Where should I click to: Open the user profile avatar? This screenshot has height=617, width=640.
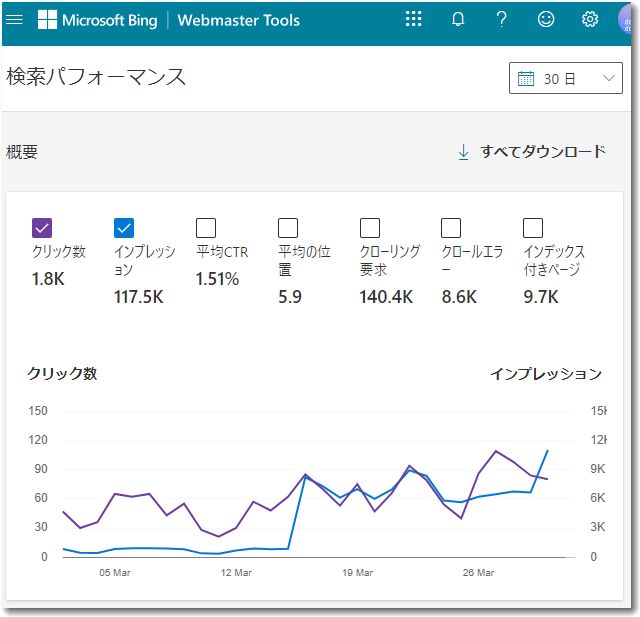point(626,21)
